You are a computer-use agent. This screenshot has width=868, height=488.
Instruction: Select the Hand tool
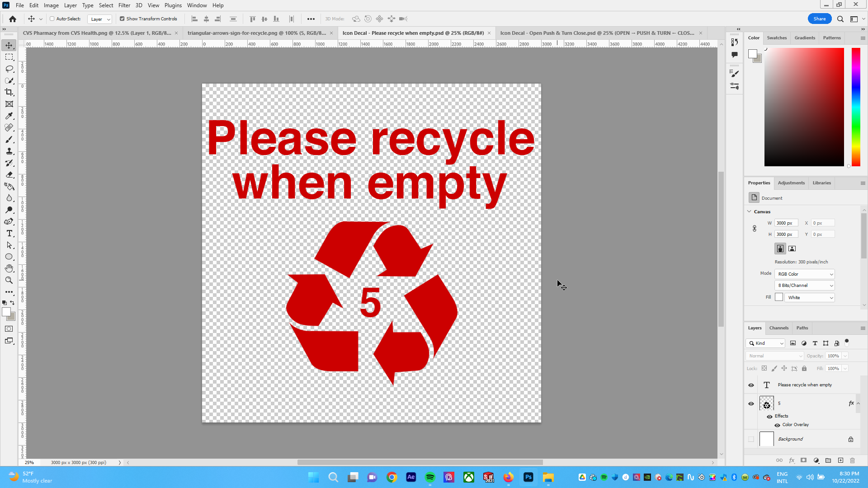coord(9,268)
